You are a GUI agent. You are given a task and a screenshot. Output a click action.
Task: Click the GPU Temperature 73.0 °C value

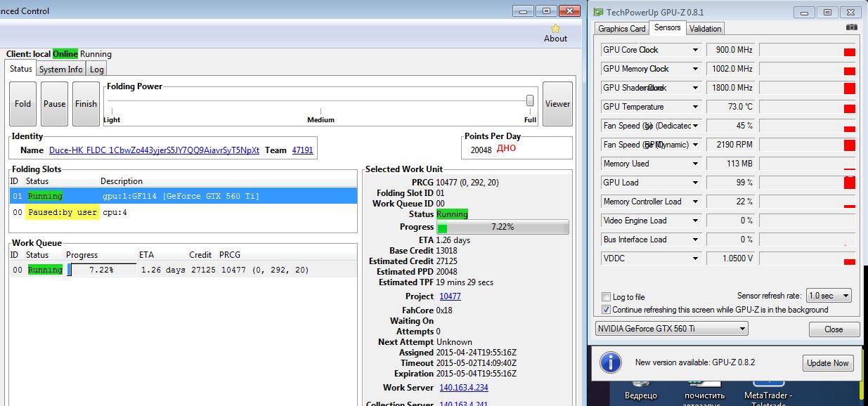tap(730, 107)
